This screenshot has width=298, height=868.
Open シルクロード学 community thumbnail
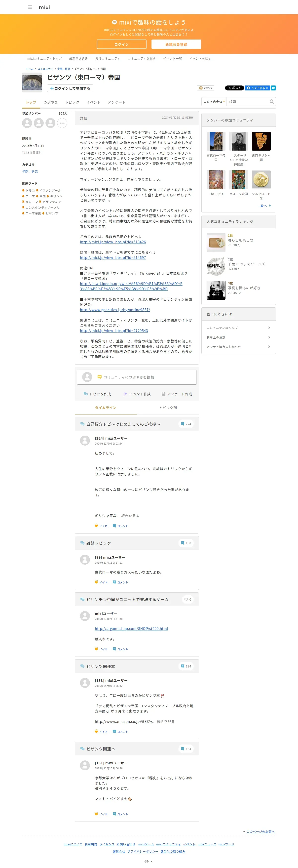[261, 180]
